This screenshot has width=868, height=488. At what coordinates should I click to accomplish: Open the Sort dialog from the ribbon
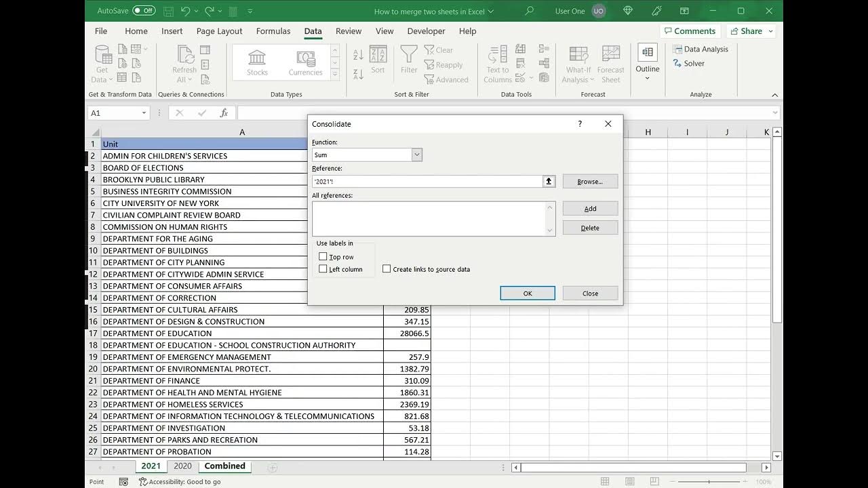click(x=378, y=60)
